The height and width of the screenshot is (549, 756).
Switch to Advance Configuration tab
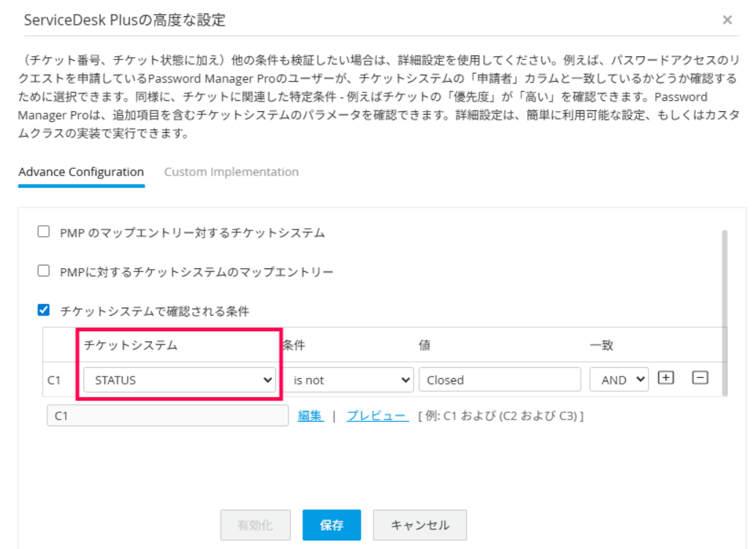pyautogui.click(x=81, y=173)
